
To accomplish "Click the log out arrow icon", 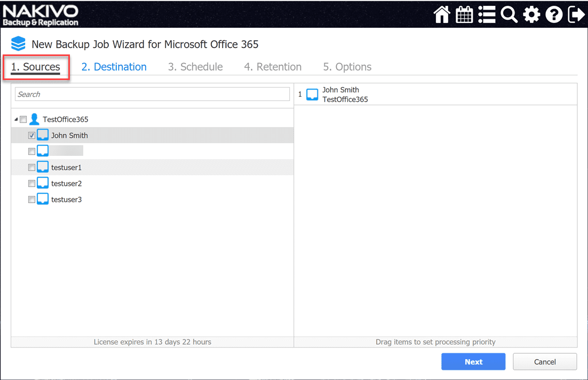I will 576,14.
